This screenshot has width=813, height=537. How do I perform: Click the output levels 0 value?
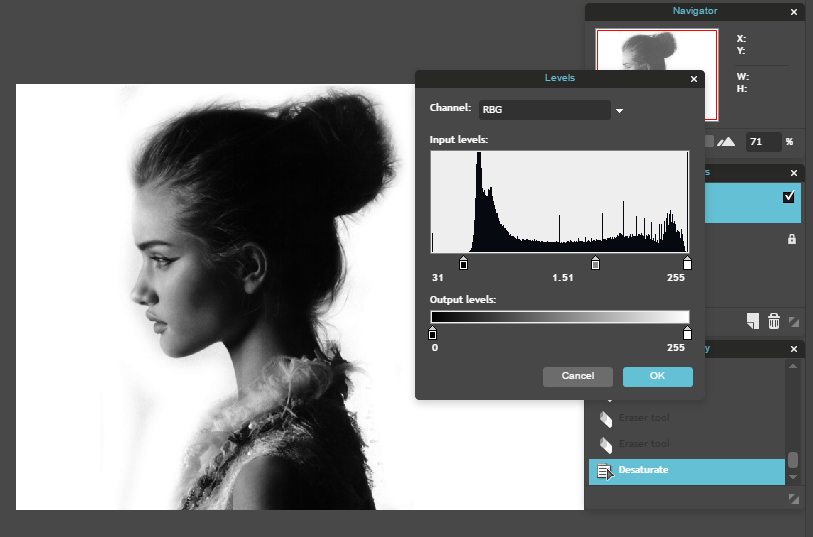(434, 348)
